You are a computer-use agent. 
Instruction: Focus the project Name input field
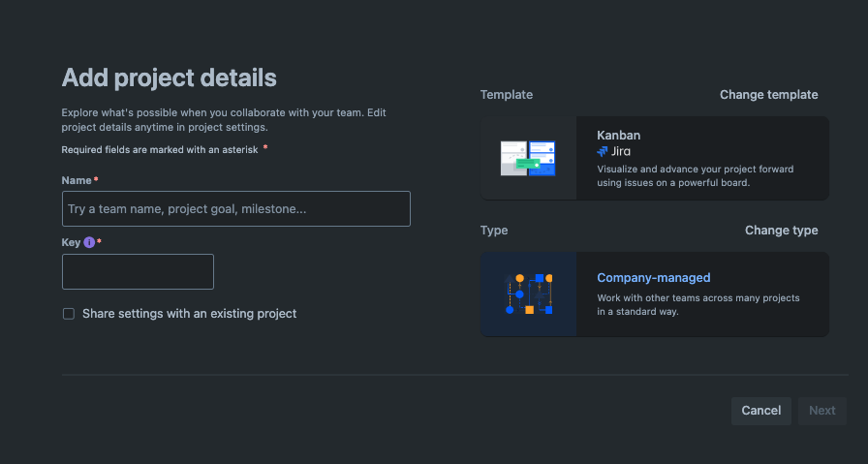pos(236,208)
